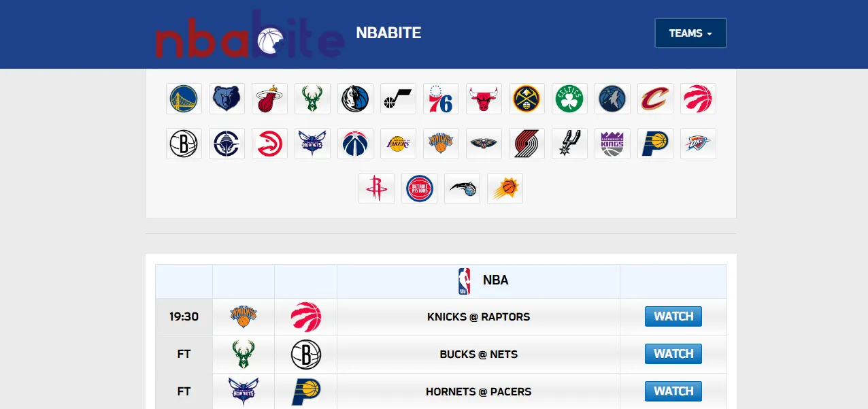This screenshot has width=868, height=409.
Task: Open the Boston Celtics team icon
Action: (x=569, y=99)
